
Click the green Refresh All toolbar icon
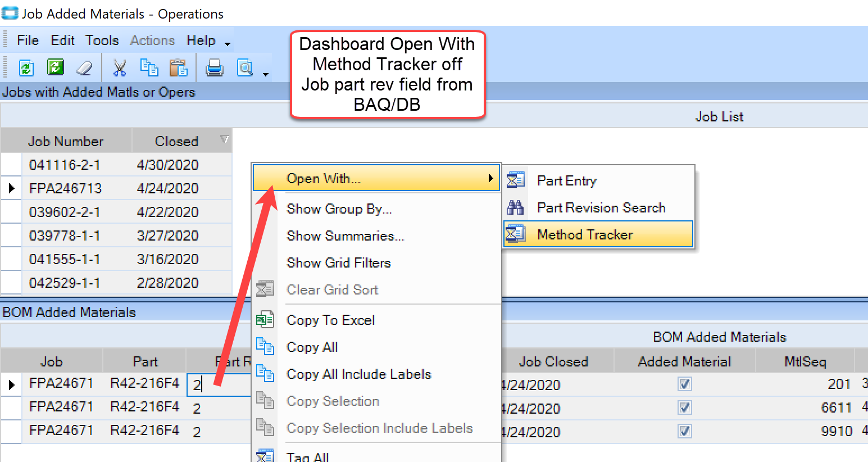[x=56, y=67]
